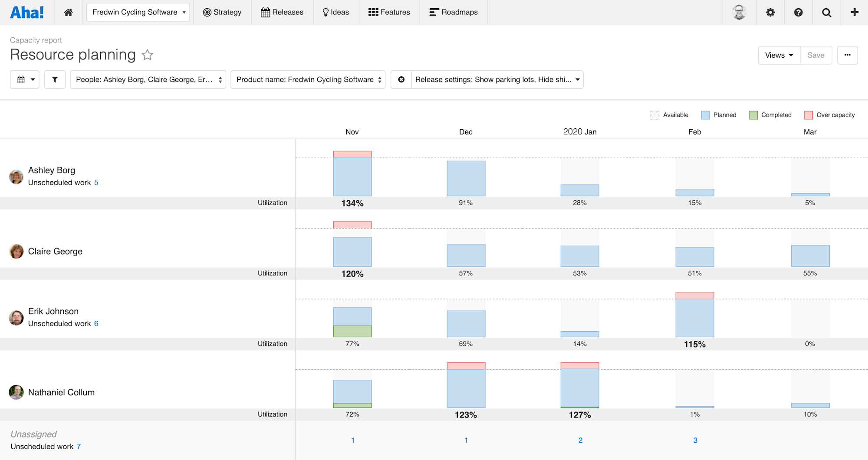Click Erik Johnson's profile picture

[16, 317]
